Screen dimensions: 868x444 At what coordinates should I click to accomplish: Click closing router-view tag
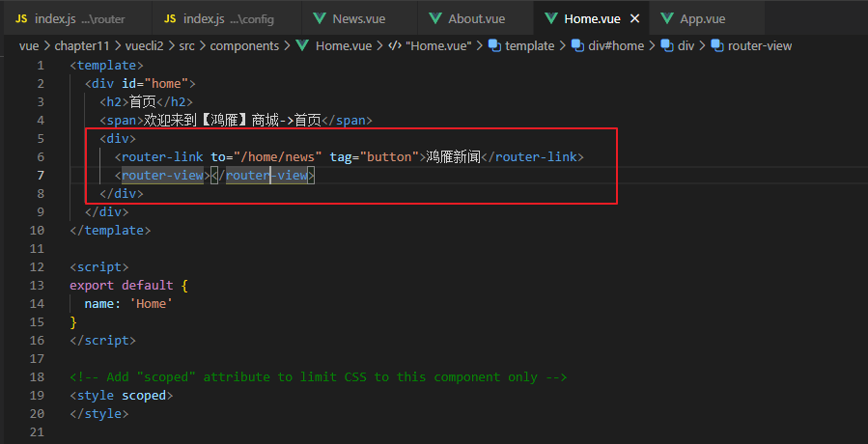263,176
